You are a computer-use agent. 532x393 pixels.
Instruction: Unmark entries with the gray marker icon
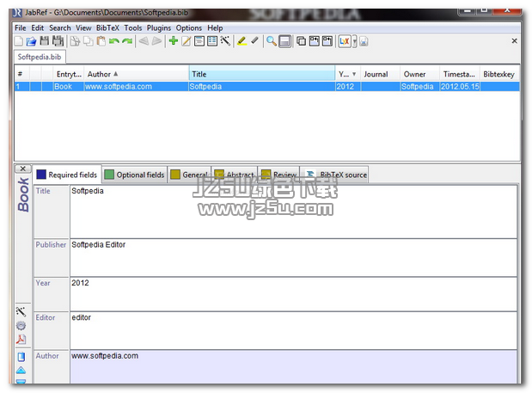254,41
